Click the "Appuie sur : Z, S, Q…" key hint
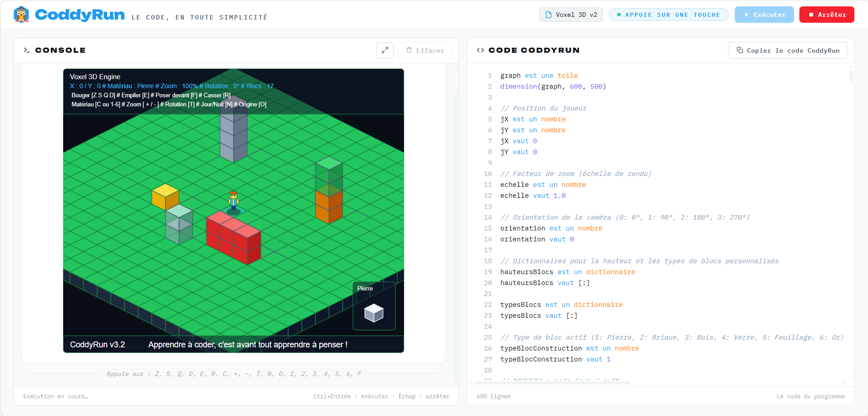This screenshot has height=416, width=868. pyautogui.click(x=234, y=374)
